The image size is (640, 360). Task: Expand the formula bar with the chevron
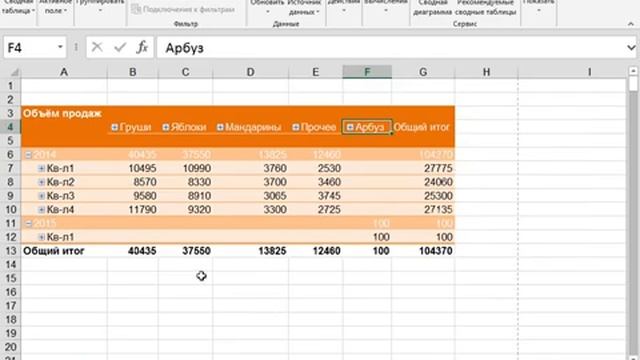coord(631,48)
